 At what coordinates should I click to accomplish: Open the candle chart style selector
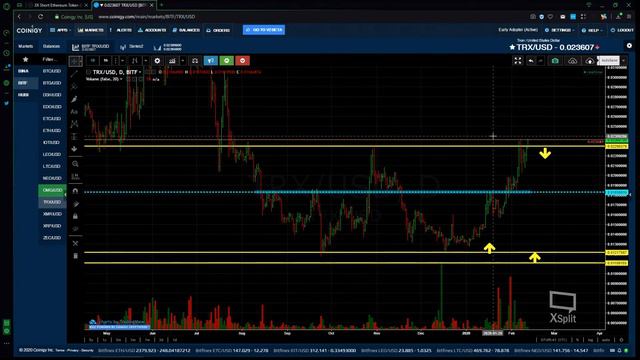(x=134, y=61)
